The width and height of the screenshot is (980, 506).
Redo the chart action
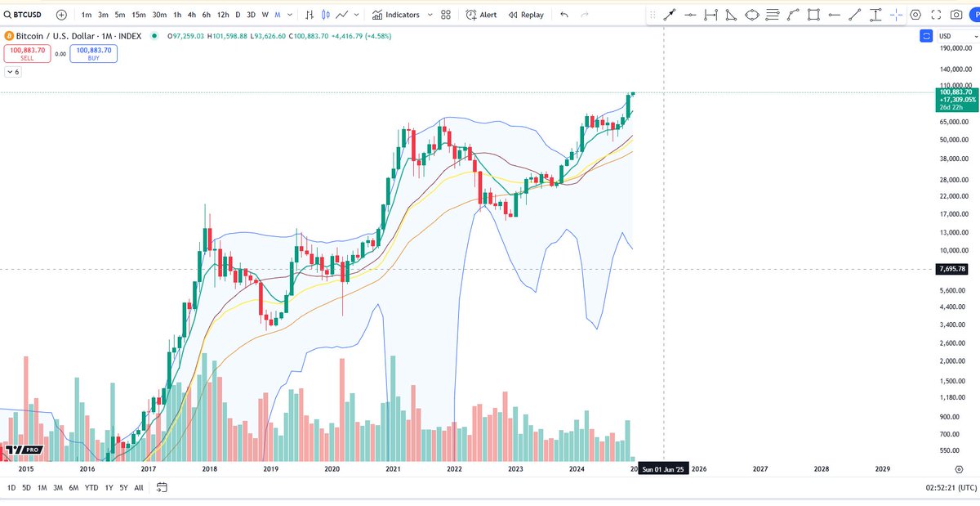(x=585, y=15)
